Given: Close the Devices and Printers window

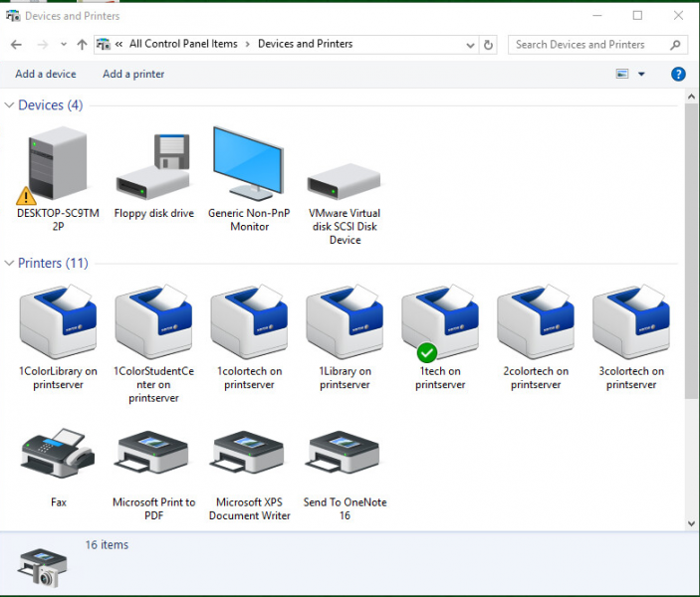Looking at the screenshot, I should (x=678, y=16).
